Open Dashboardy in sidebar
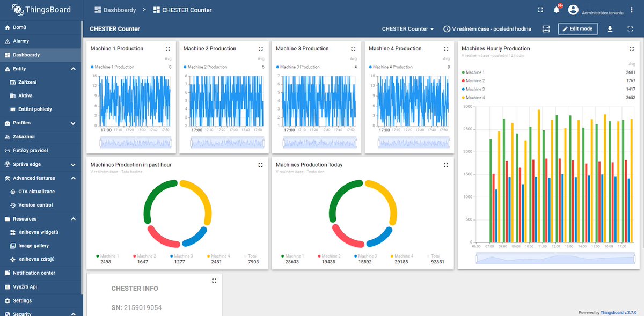Image resolution: width=644 pixels, height=316 pixels. tap(41, 55)
